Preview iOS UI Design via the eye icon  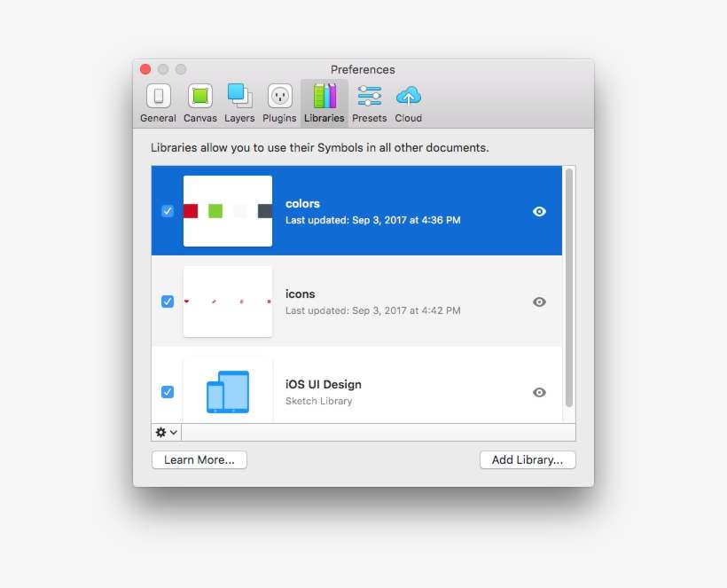(539, 392)
